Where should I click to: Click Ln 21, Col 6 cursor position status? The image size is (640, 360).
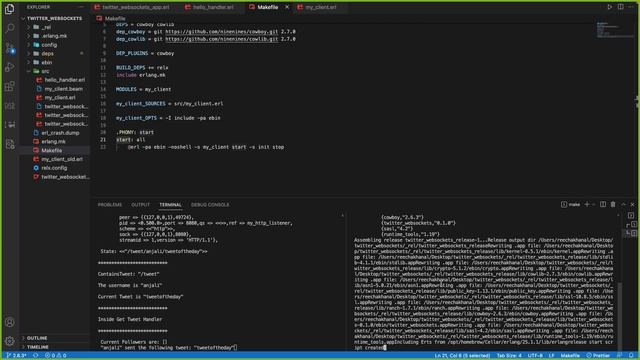[x=462, y=356]
